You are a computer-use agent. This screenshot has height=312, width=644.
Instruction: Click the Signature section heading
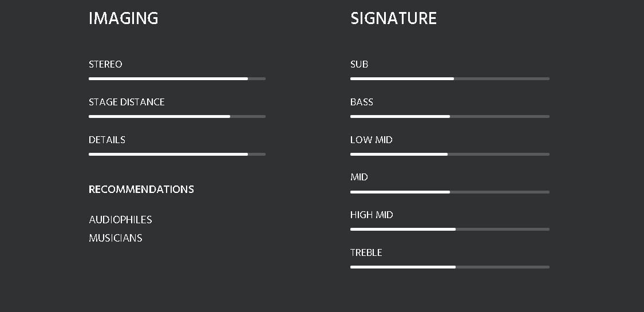pos(393,18)
